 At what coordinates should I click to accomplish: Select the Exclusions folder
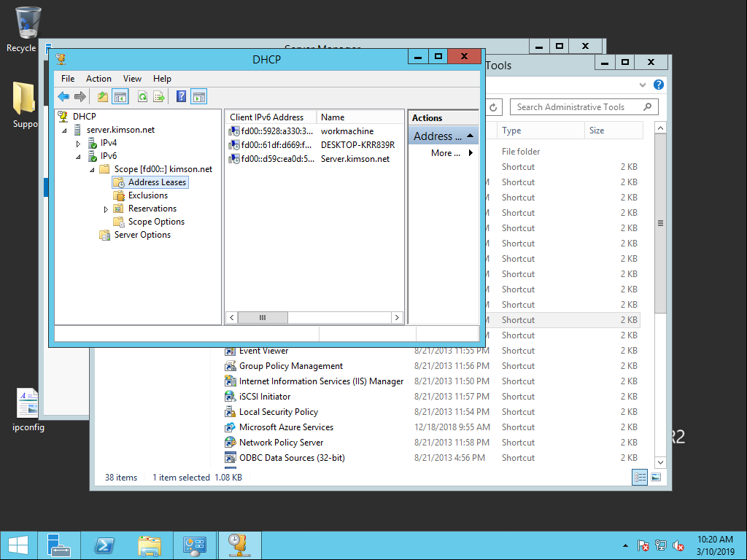(147, 195)
